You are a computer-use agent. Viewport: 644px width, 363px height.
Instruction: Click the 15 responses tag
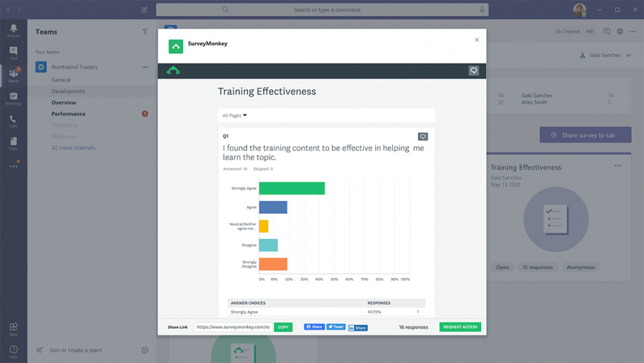pyautogui.click(x=538, y=267)
